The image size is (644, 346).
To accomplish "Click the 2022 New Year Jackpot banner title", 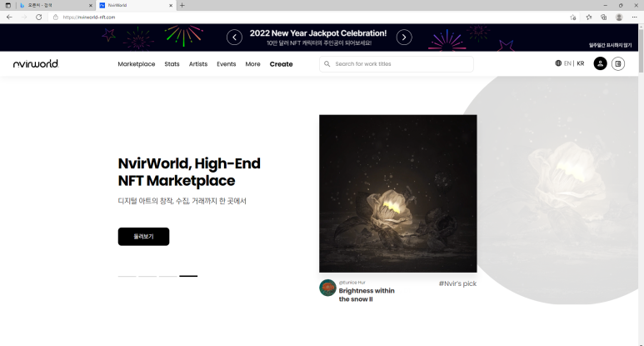I will (318, 33).
